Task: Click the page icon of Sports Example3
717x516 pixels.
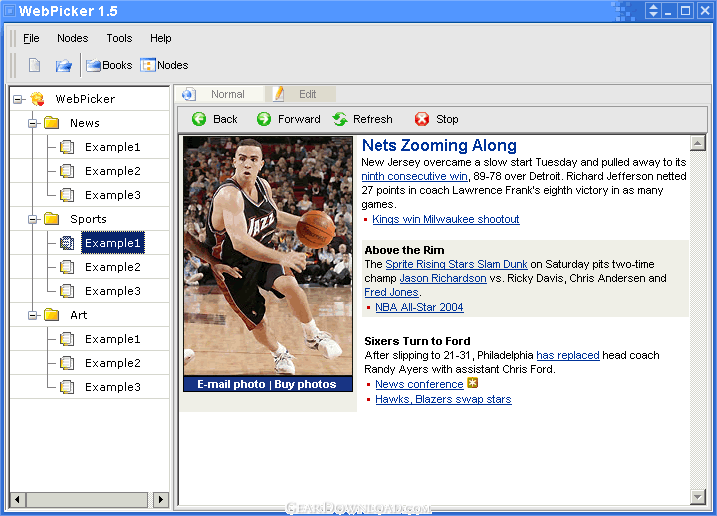Action: [x=67, y=291]
